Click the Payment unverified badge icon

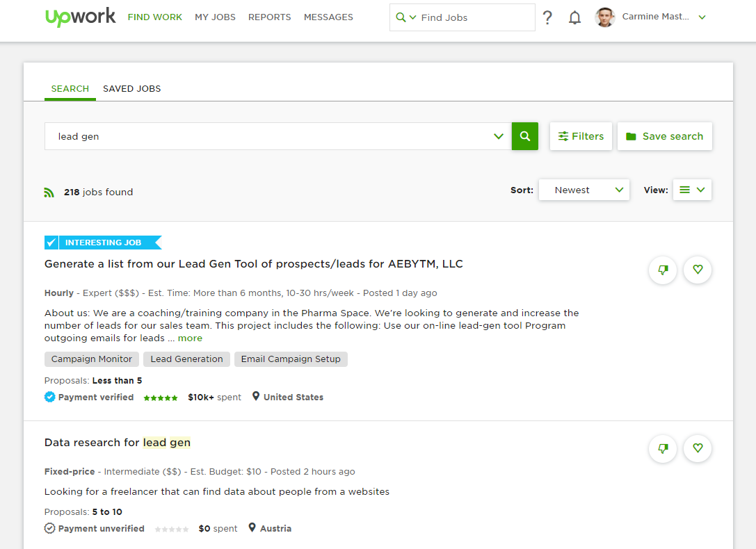click(49, 528)
